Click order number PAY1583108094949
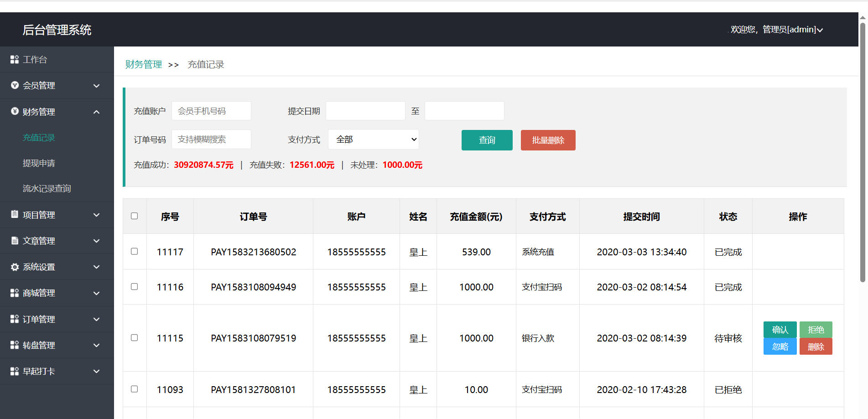The image size is (868, 419). (x=254, y=287)
